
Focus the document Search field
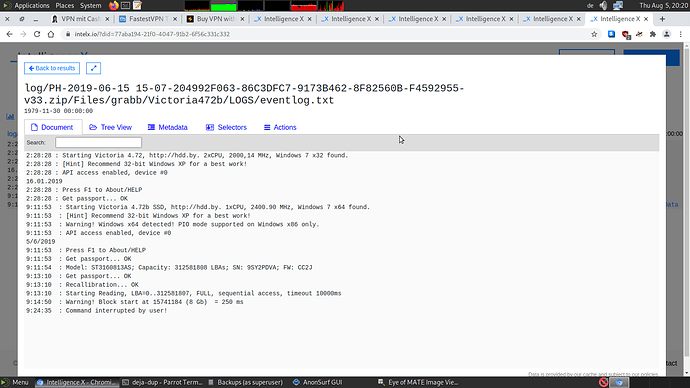[x=99, y=143]
